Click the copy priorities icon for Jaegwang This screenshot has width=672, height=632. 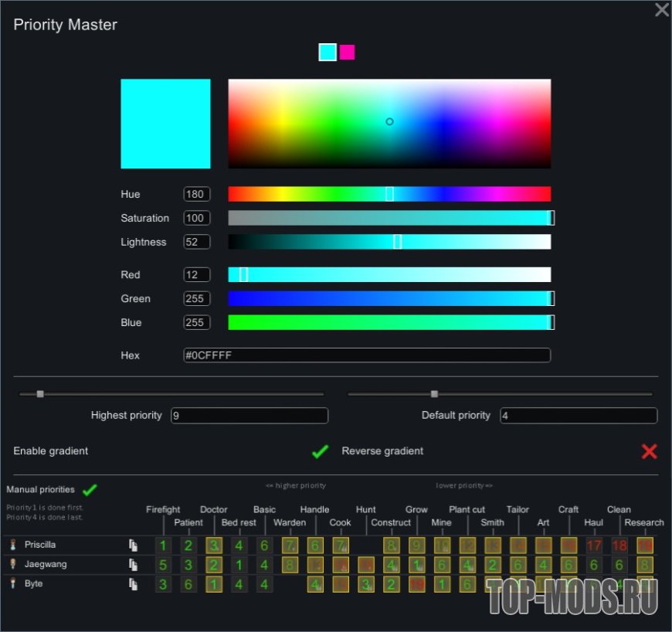[x=134, y=565]
